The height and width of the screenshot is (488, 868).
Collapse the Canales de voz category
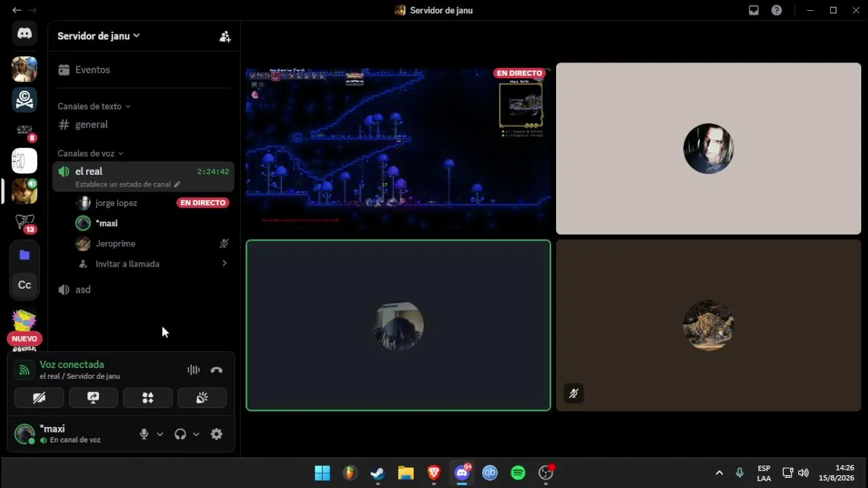tap(90, 154)
